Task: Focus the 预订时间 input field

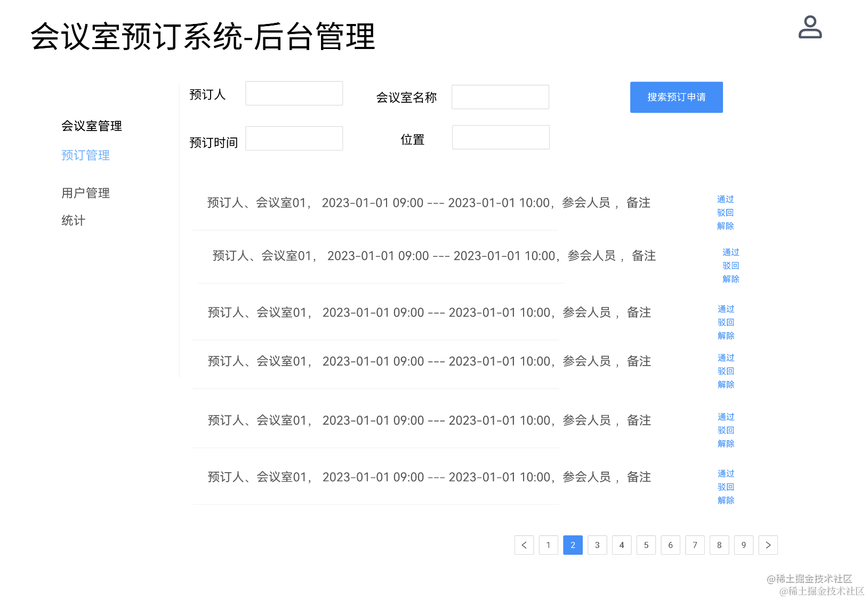Action: pos(294,139)
